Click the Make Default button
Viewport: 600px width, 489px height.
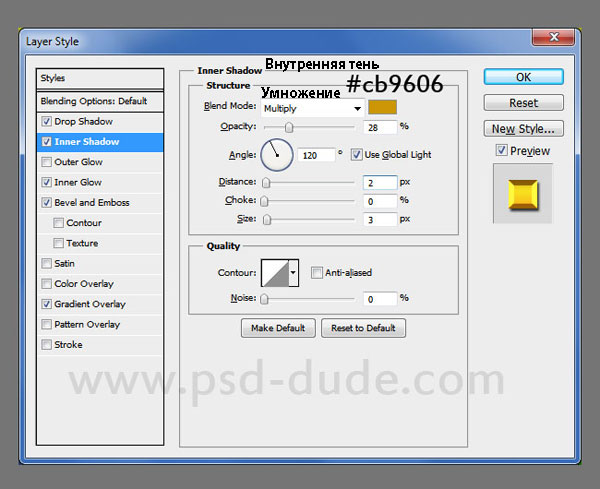pyautogui.click(x=278, y=328)
